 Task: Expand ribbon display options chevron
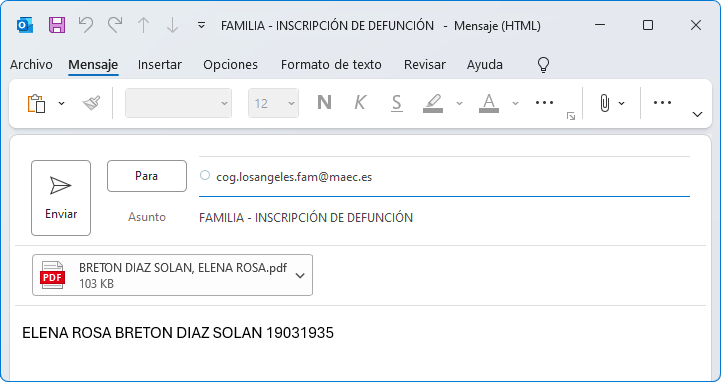click(698, 114)
